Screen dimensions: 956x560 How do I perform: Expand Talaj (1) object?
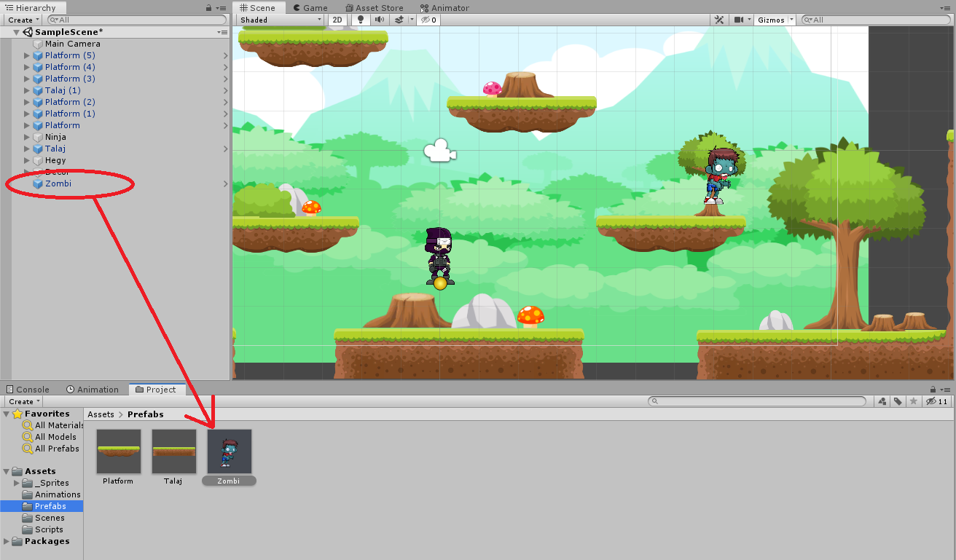[27, 90]
